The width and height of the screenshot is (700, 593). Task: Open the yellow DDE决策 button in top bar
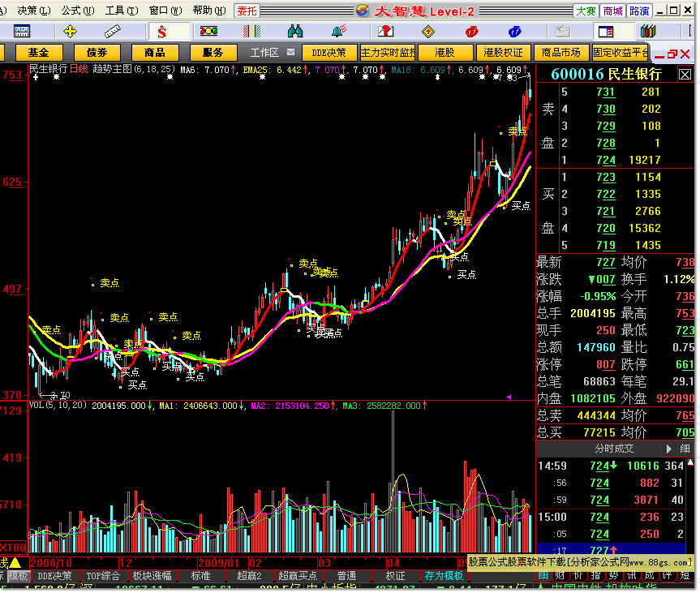[329, 53]
